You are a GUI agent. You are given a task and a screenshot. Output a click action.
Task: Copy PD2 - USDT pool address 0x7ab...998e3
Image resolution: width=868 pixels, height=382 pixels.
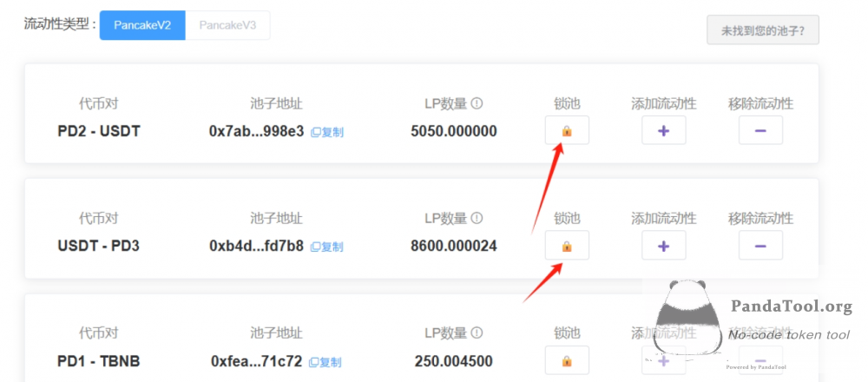pos(327,132)
